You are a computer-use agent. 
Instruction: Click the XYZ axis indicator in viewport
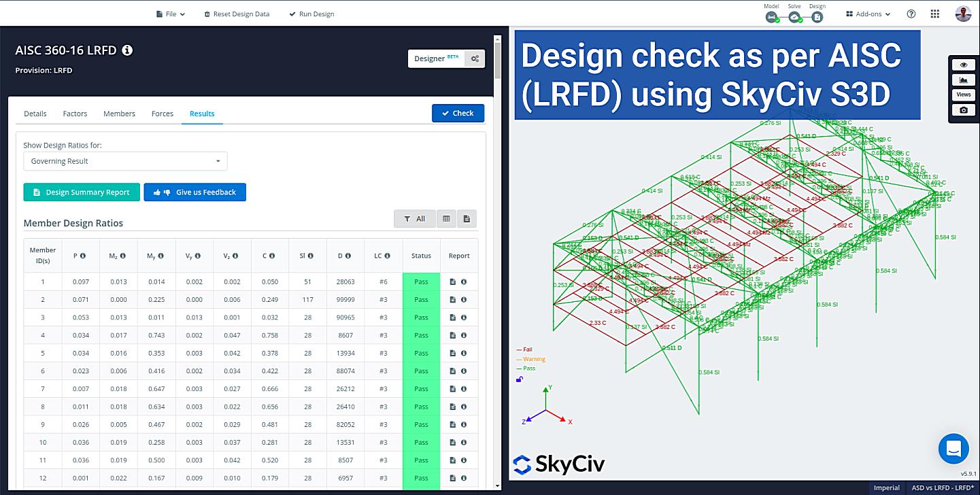(x=547, y=406)
